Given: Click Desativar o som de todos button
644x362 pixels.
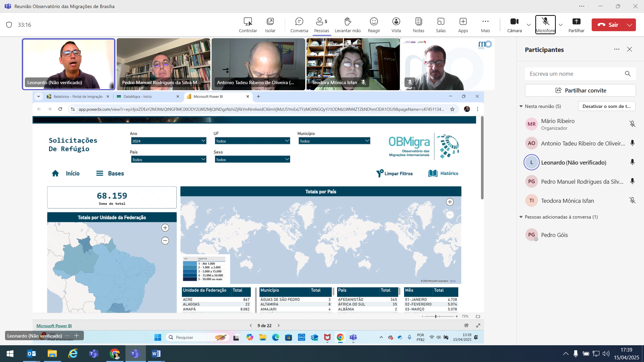Looking at the screenshot, I should coord(606,106).
